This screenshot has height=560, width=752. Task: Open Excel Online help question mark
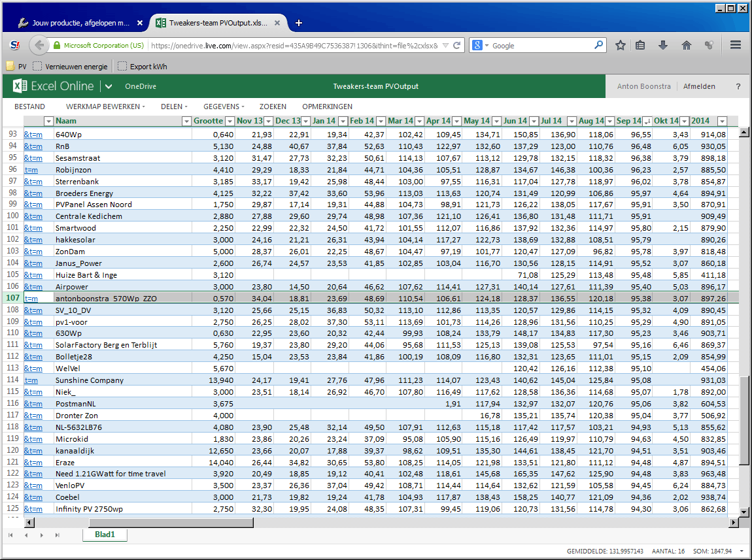[738, 86]
